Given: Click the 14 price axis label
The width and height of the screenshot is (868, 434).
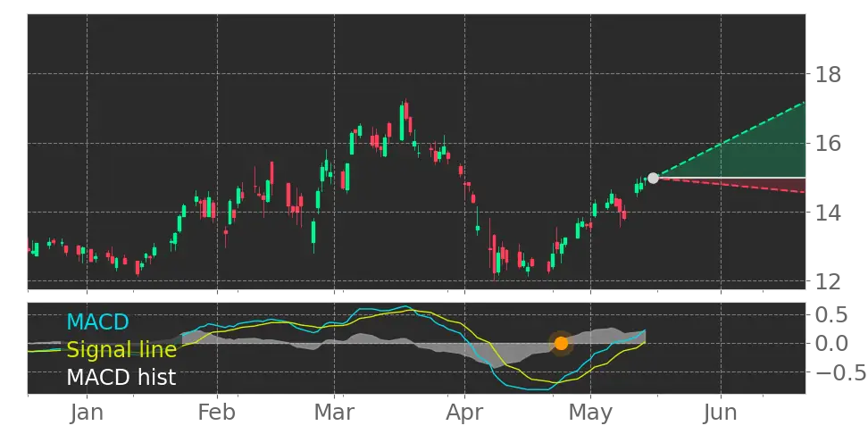Looking at the screenshot, I should (828, 213).
